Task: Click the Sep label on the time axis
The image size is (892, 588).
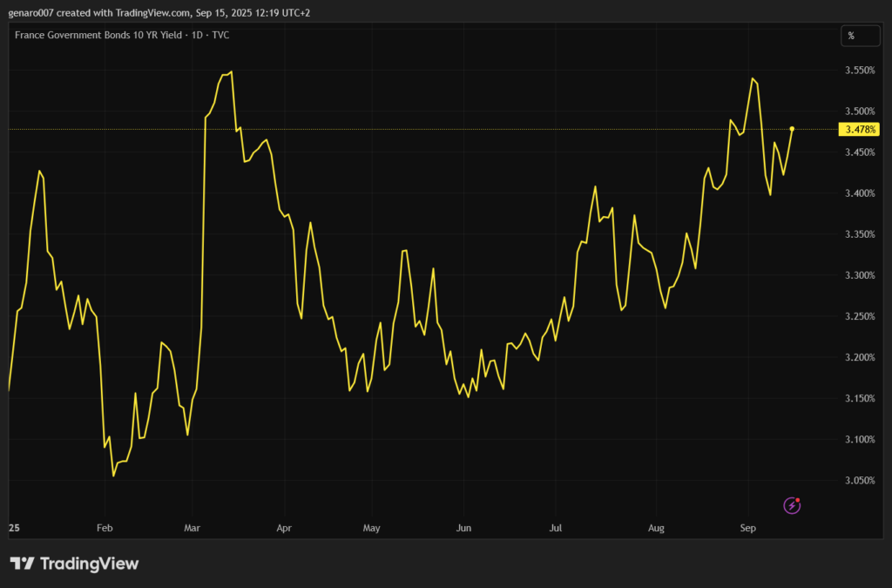Action: (x=747, y=528)
